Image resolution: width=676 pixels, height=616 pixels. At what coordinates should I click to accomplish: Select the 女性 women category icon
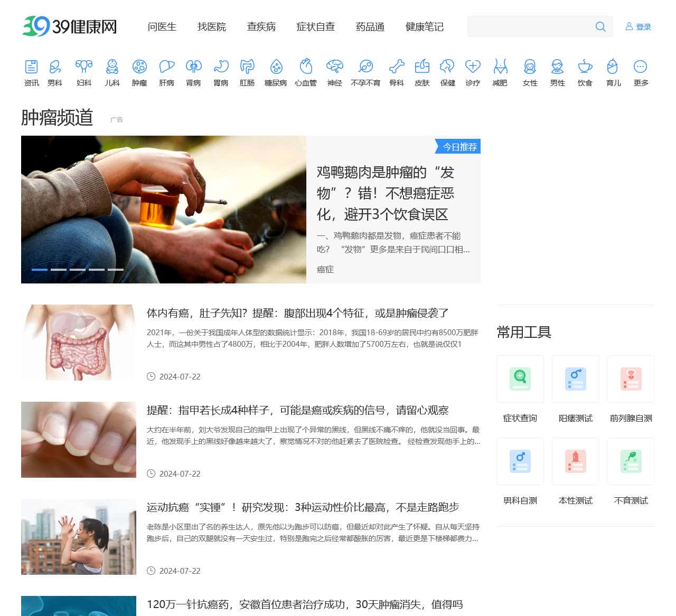[x=530, y=67]
